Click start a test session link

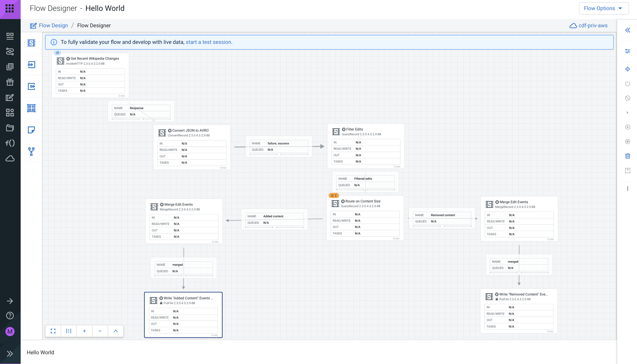click(x=208, y=42)
